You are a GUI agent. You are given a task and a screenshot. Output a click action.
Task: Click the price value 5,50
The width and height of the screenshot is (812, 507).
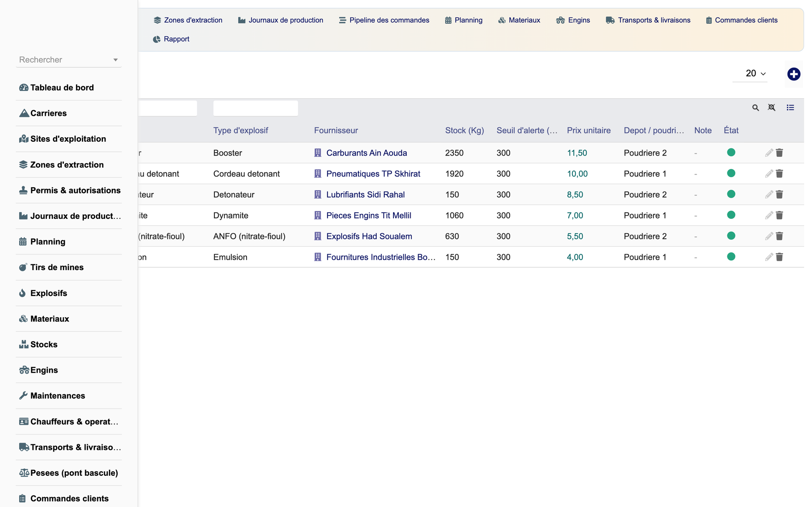575,236
